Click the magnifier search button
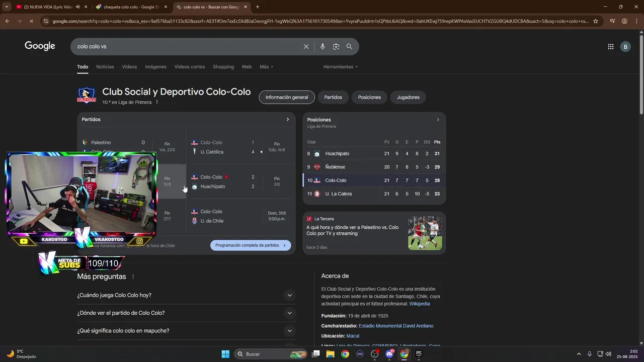 pos(349,46)
